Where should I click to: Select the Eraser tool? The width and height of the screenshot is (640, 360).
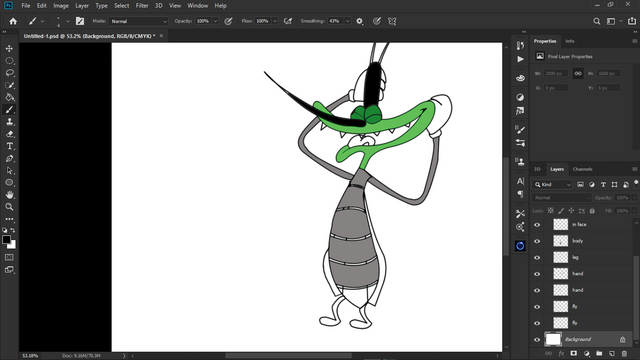(9, 134)
